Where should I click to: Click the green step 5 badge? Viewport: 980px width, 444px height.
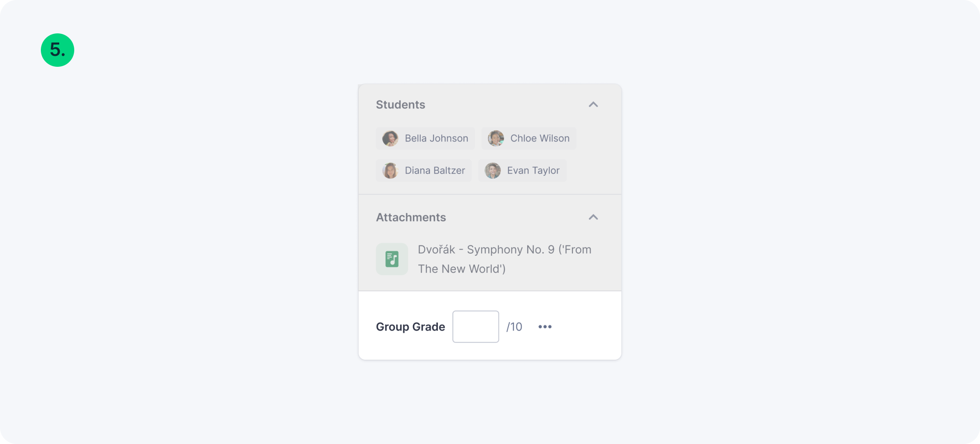(x=58, y=50)
